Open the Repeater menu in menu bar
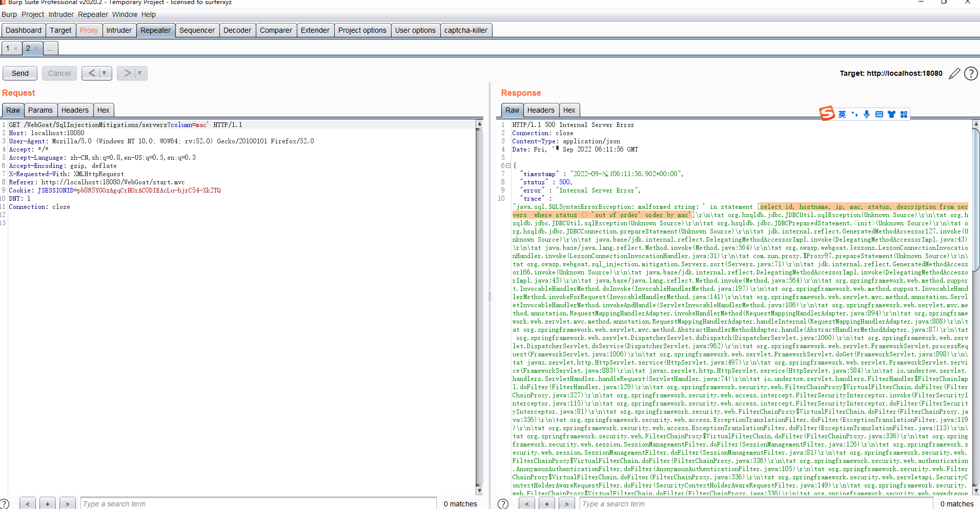The width and height of the screenshot is (980, 509). 93,14
